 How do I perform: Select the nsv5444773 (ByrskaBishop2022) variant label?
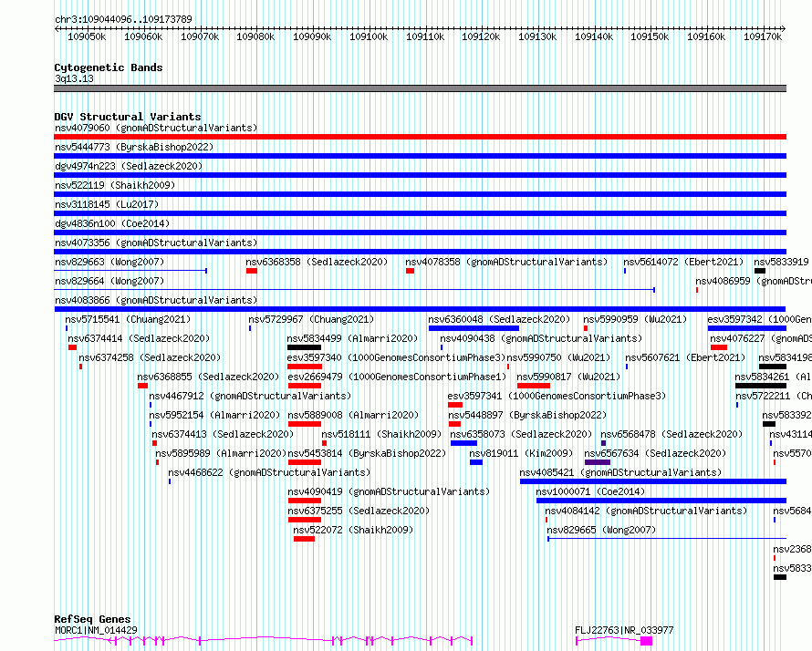pos(134,147)
